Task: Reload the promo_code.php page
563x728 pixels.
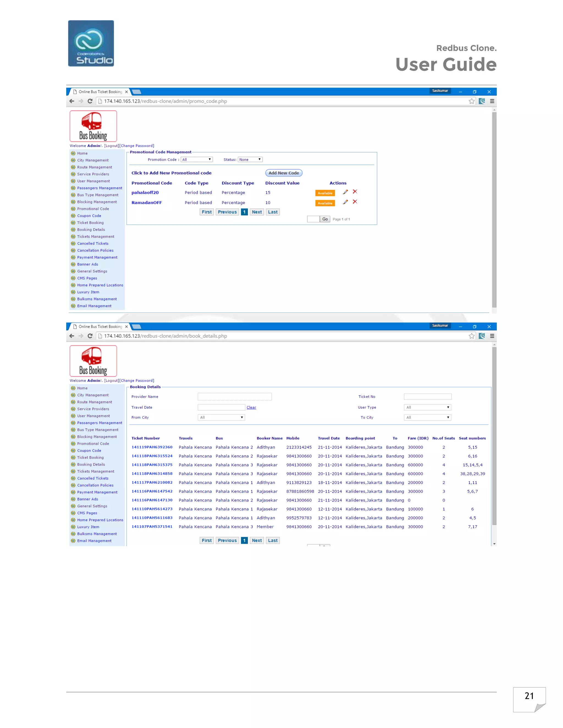Action: pyautogui.click(x=90, y=101)
